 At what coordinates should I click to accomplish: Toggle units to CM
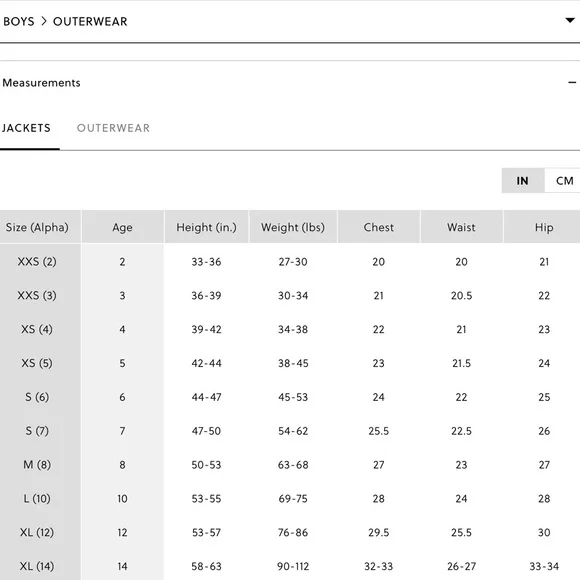coord(563,181)
